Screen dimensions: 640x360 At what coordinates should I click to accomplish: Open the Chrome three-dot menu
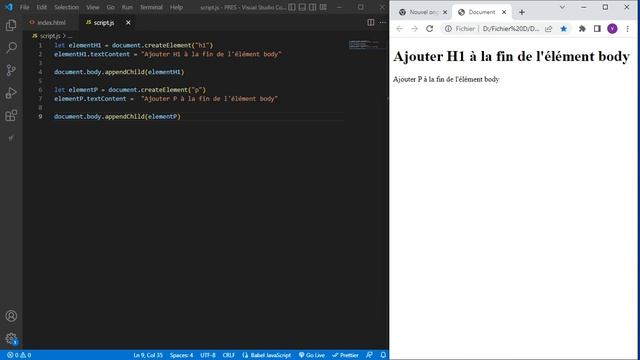pos(628,29)
